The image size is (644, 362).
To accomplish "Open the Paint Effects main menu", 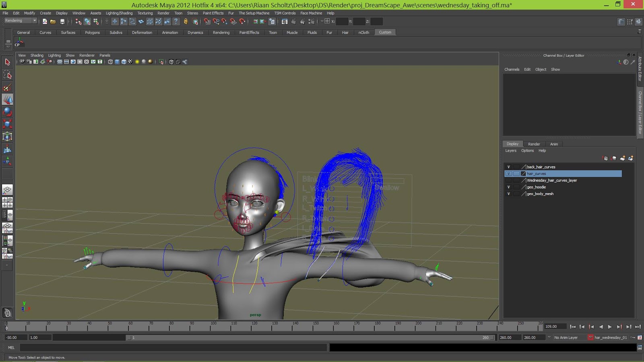I will (x=213, y=13).
